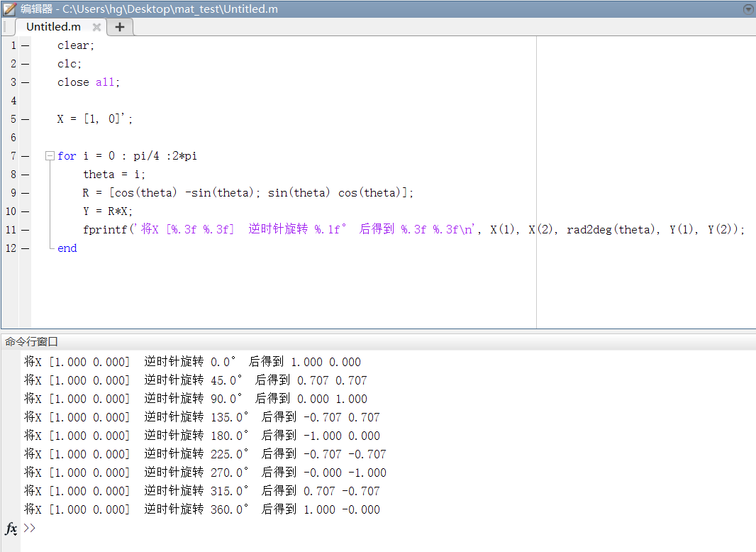This screenshot has height=552, width=756.
Task: Set breakpoint dash on line 11
Action: [25, 230]
